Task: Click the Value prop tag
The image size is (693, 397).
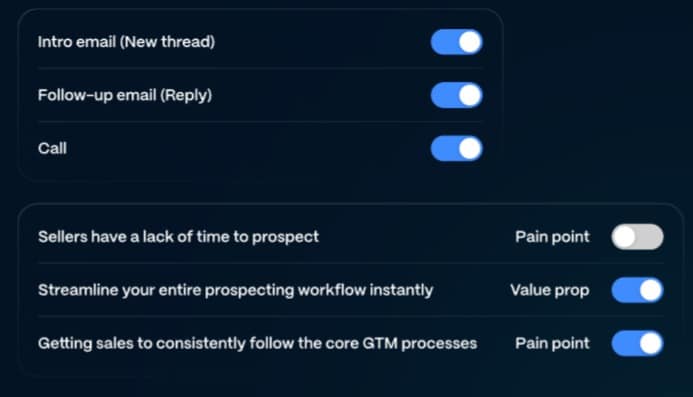Action: coord(550,290)
